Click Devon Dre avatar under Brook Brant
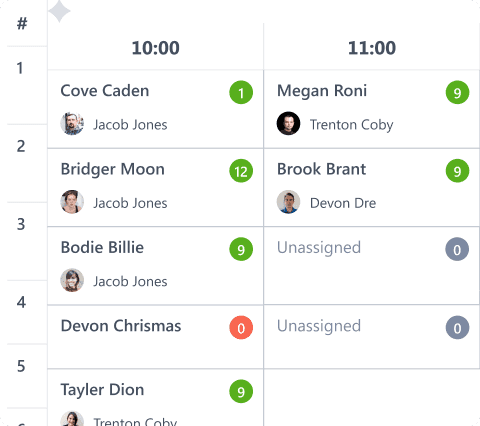 pos(288,202)
